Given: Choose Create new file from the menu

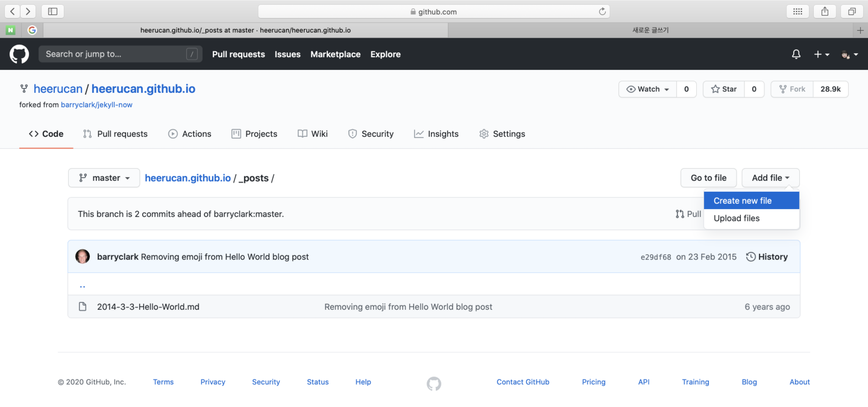Looking at the screenshot, I should click(x=751, y=200).
